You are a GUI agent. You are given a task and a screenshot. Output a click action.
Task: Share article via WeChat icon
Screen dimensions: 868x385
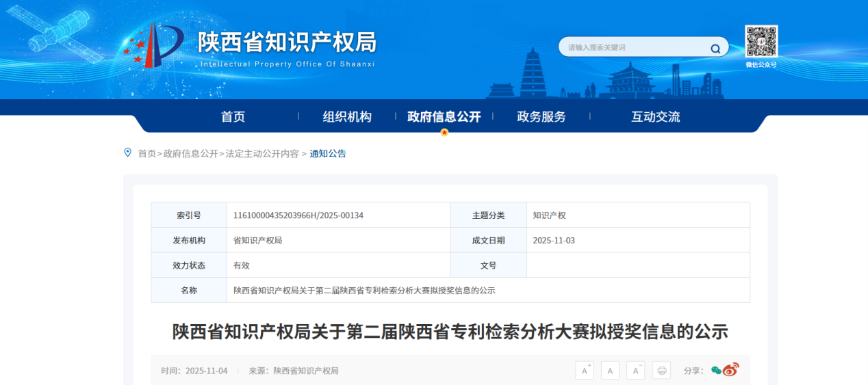(716, 371)
